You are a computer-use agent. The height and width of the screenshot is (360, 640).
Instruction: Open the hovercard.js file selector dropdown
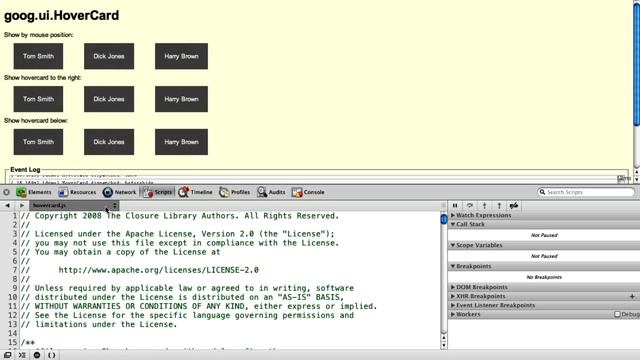(74, 205)
